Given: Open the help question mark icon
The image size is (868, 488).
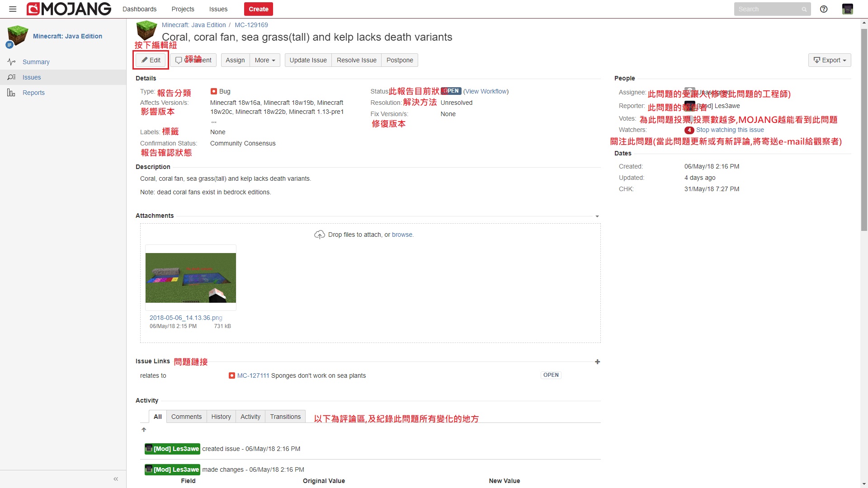Looking at the screenshot, I should (823, 9).
